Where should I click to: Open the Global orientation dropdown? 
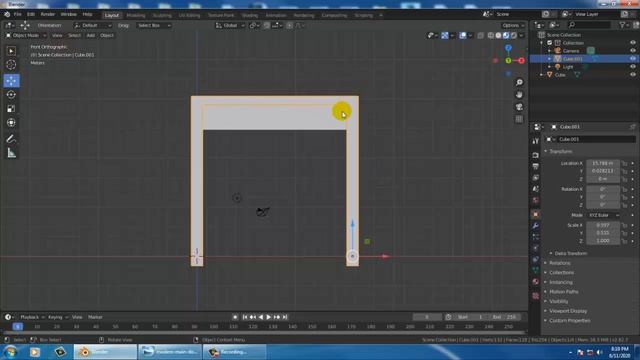(230, 25)
